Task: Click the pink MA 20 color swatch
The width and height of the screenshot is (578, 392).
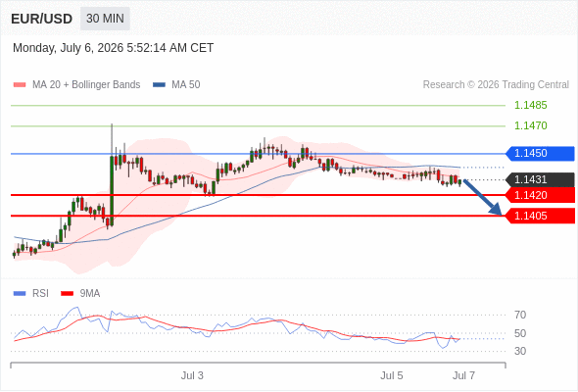Action: [x=20, y=85]
